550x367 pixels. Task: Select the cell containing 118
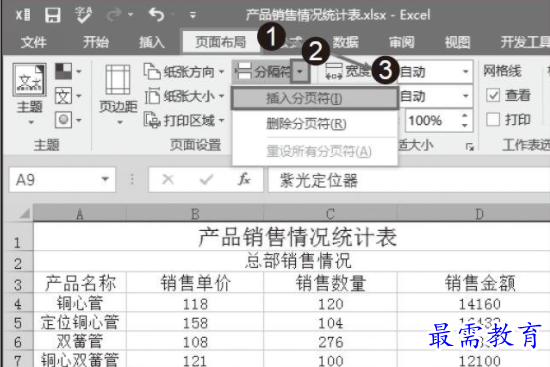coord(195,303)
